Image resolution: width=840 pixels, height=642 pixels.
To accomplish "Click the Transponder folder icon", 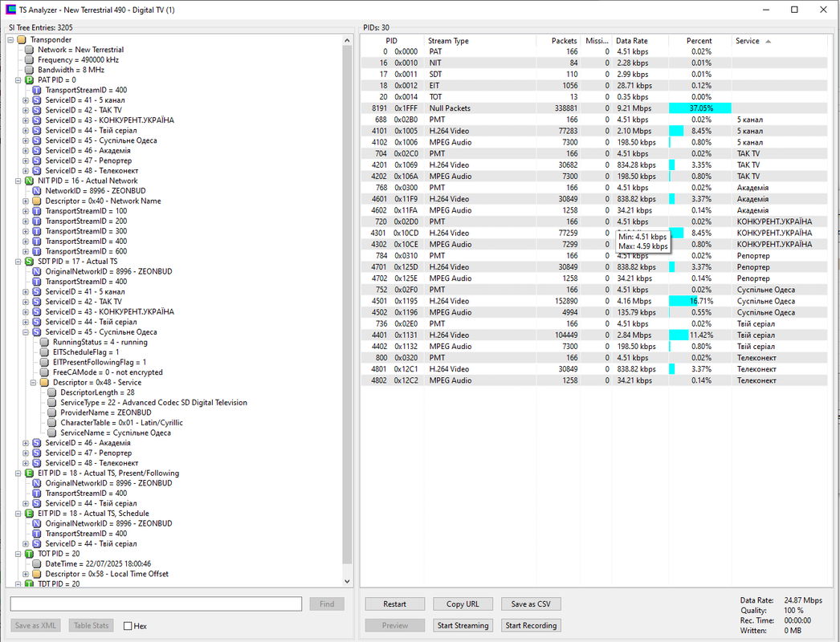I will (22, 39).
